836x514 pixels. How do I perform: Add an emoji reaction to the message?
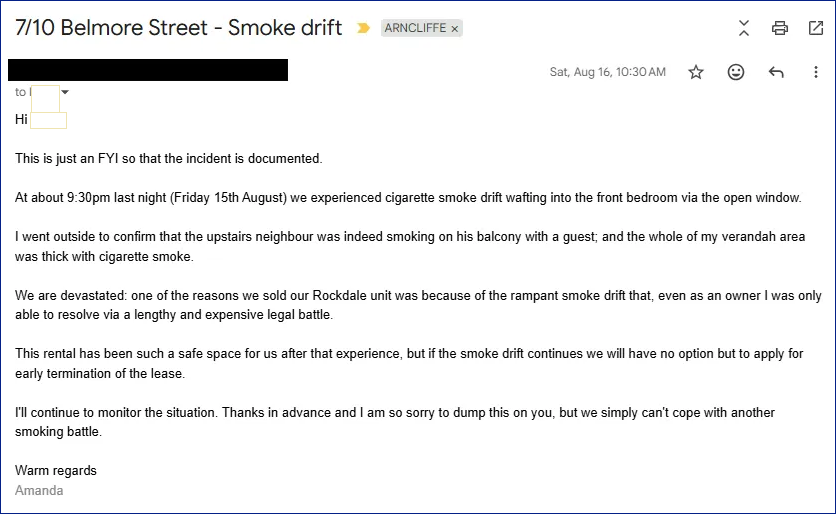pos(736,72)
